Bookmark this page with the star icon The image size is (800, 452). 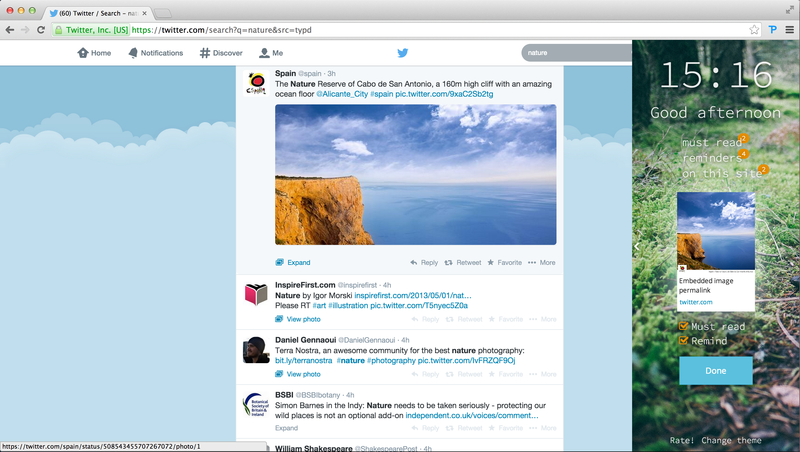[754, 30]
